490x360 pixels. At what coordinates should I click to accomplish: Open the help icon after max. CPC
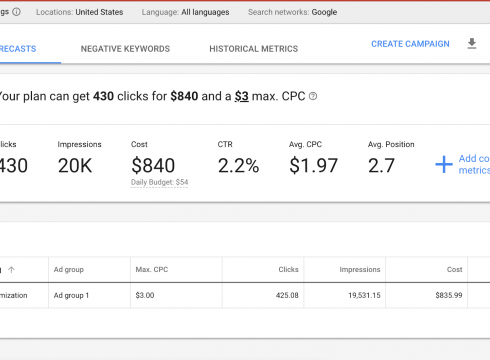(313, 96)
